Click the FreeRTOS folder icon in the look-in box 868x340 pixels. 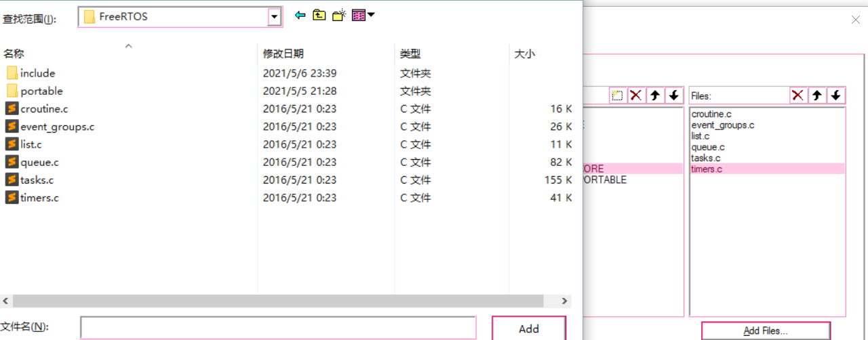click(89, 17)
